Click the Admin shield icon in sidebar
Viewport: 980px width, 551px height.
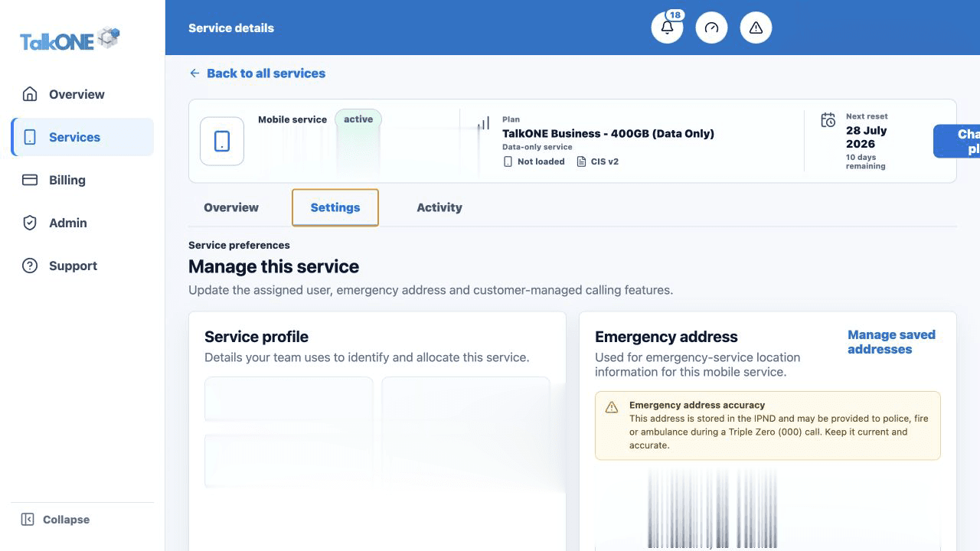(x=30, y=223)
